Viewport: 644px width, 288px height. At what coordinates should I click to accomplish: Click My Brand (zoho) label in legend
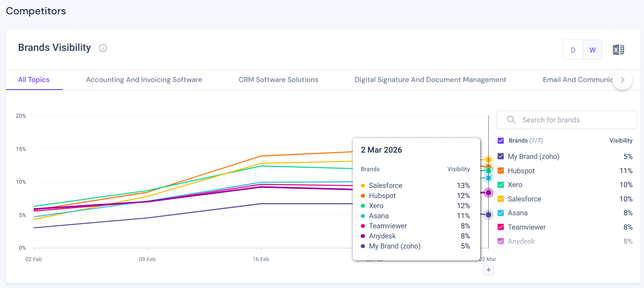coord(534,156)
